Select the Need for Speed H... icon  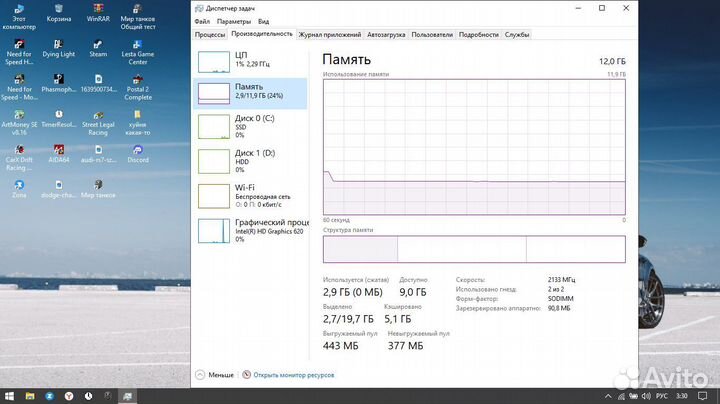(x=19, y=53)
